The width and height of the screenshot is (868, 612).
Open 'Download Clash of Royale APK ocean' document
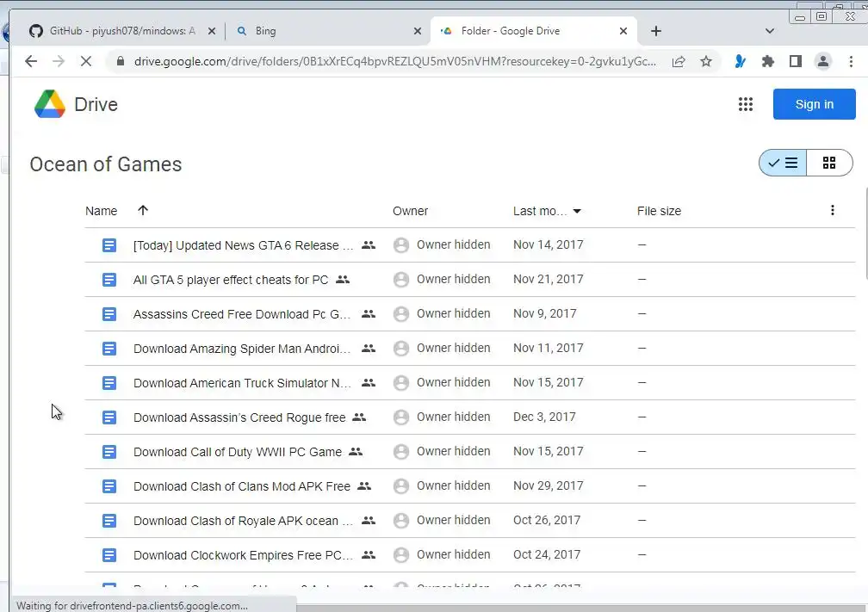243,521
